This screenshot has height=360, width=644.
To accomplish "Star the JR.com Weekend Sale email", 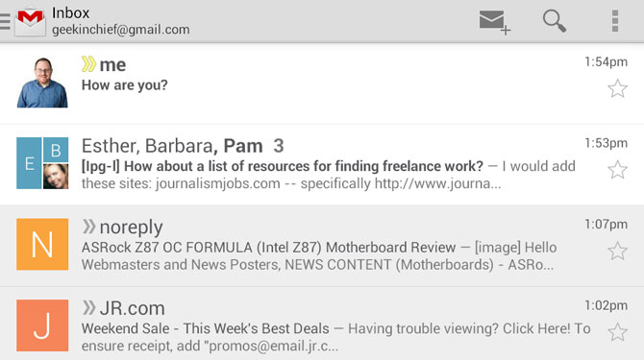I will 617,332.
